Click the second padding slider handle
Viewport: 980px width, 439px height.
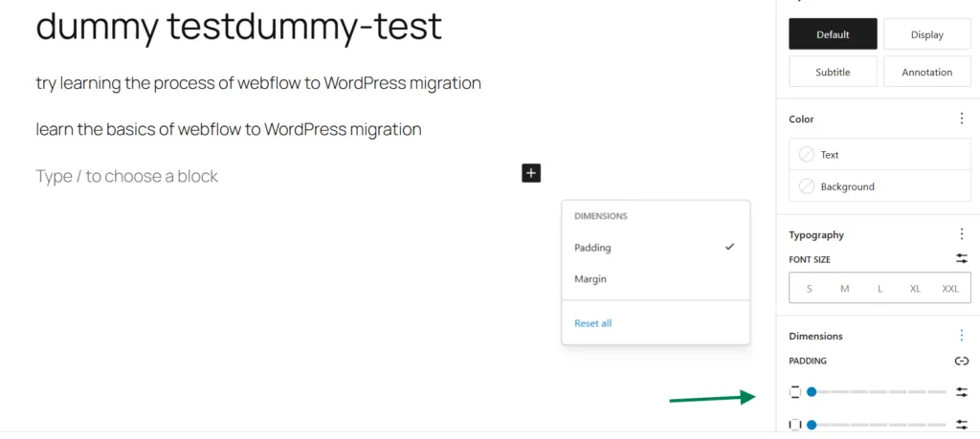pyautogui.click(x=812, y=425)
